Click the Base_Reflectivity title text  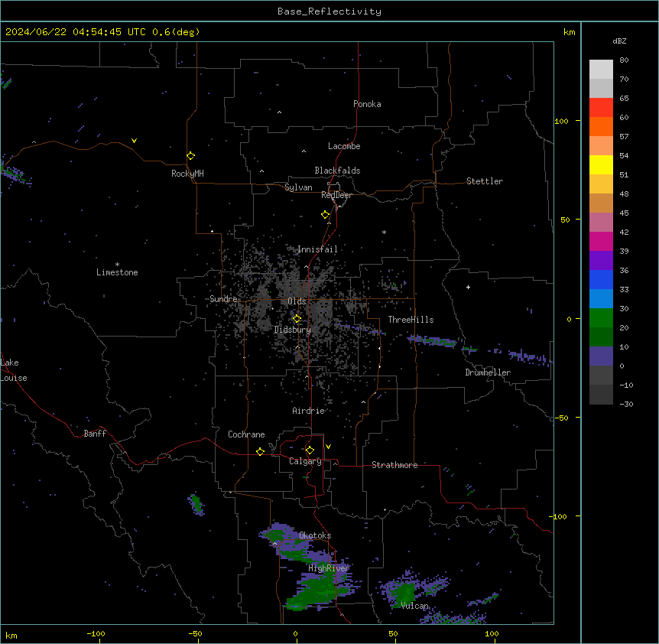coord(329,11)
